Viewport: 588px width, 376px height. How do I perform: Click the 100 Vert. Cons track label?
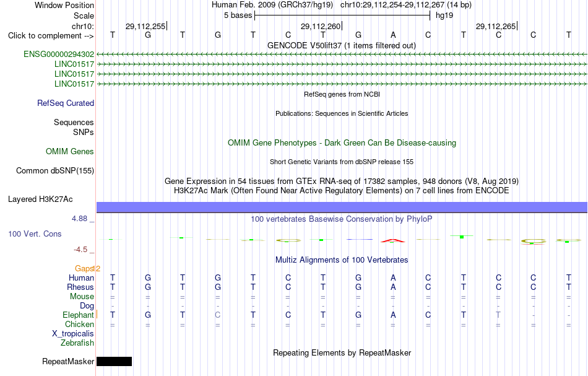35,234
